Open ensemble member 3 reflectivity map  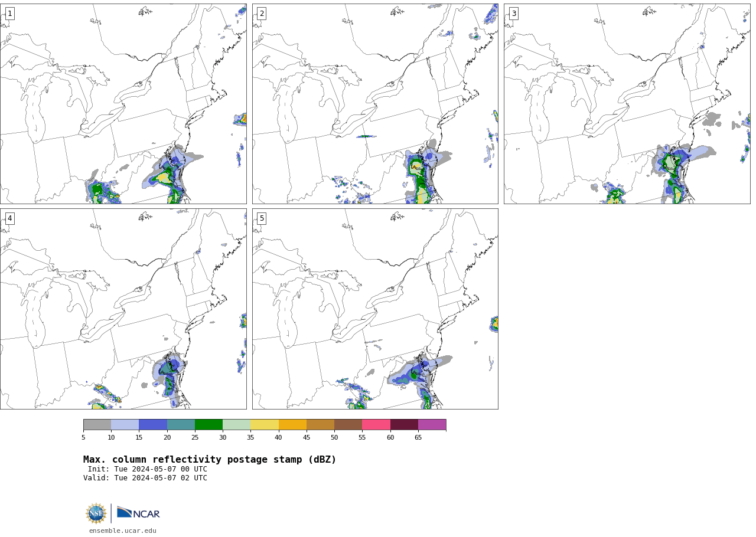pos(627,104)
